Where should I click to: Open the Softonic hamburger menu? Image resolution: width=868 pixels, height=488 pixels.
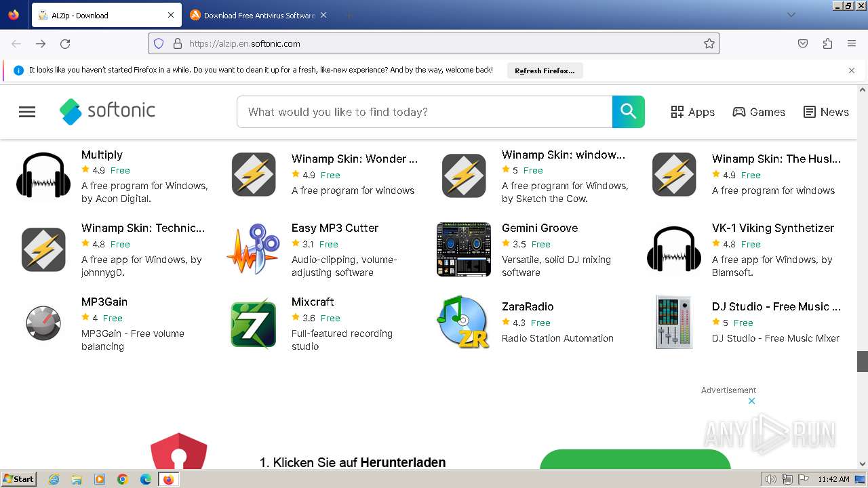coord(27,112)
